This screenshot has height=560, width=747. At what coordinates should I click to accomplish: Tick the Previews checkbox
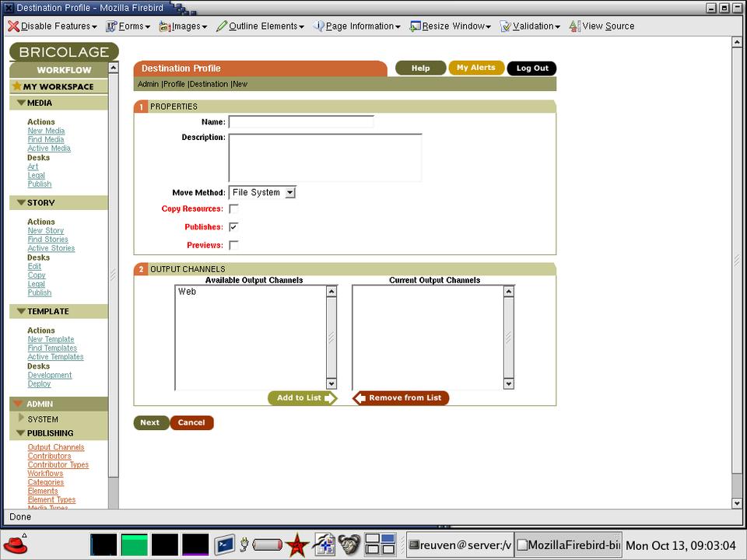[233, 245]
